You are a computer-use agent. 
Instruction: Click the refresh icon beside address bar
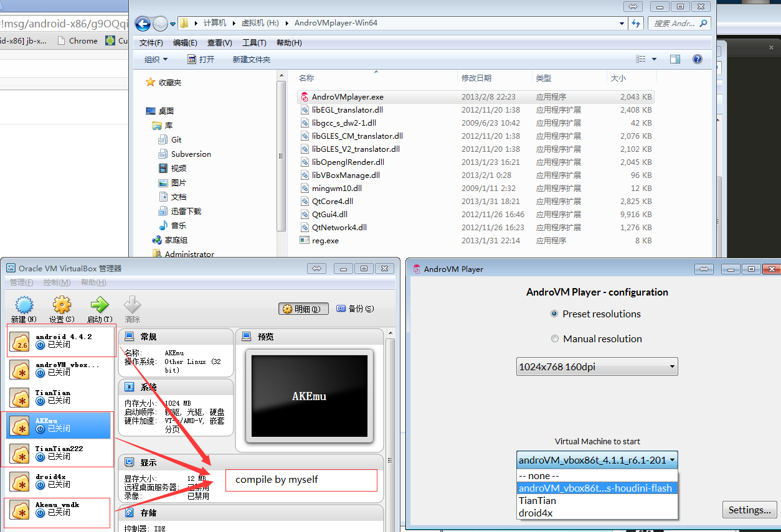tap(636, 23)
